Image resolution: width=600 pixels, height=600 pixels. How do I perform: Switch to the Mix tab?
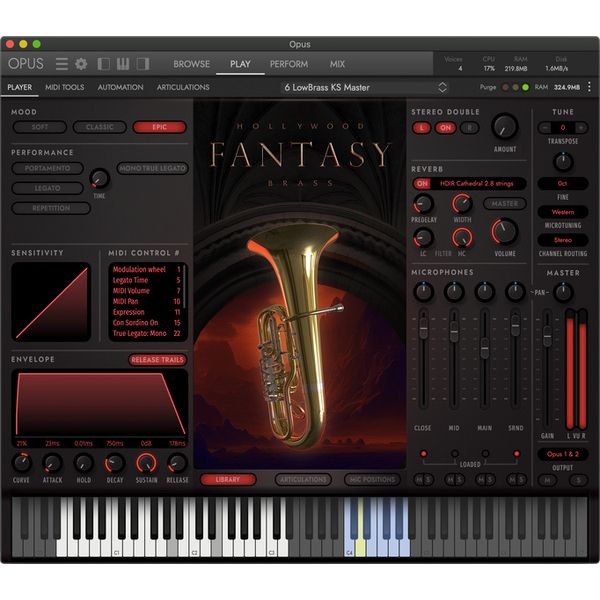coord(337,64)
